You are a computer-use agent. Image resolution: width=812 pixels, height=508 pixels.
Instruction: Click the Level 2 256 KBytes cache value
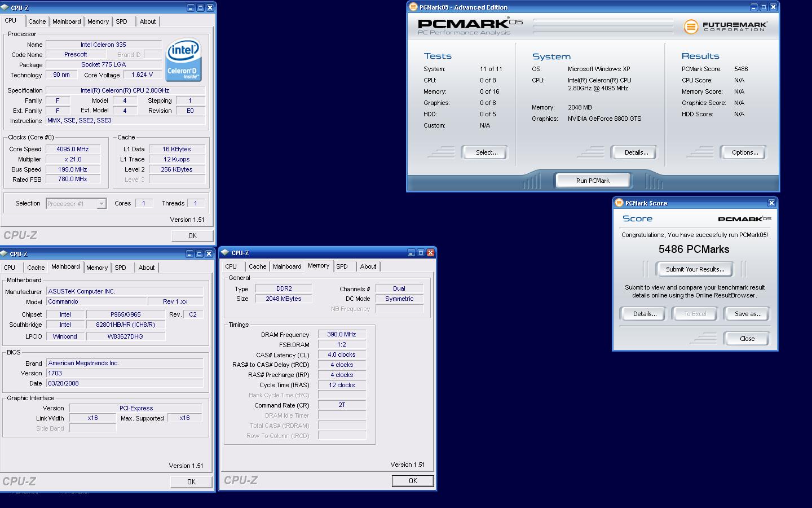tap(176, 170)
